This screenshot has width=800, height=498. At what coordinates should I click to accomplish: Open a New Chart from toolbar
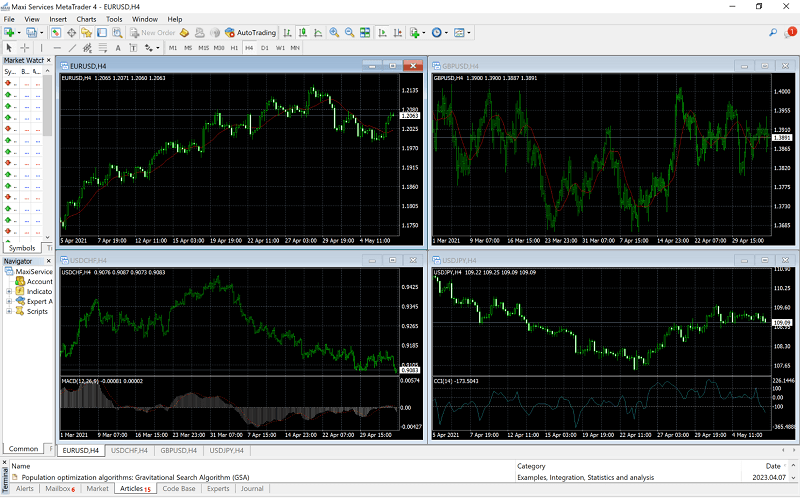[x=9, y=33]
